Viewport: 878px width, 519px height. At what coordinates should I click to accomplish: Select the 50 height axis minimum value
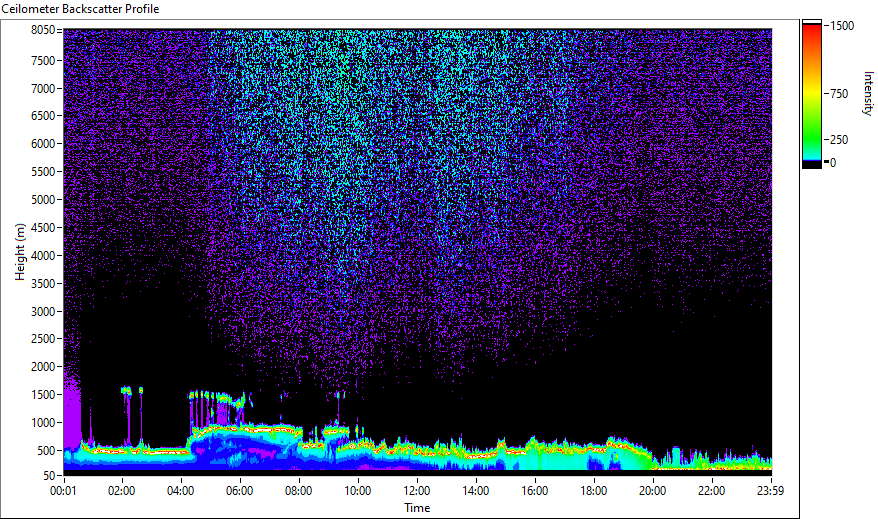tap(49, 476)
